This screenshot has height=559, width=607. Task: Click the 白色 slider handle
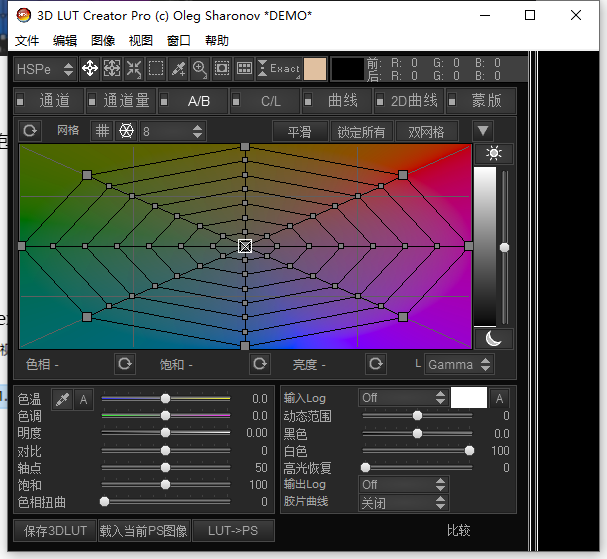(469, 450)
